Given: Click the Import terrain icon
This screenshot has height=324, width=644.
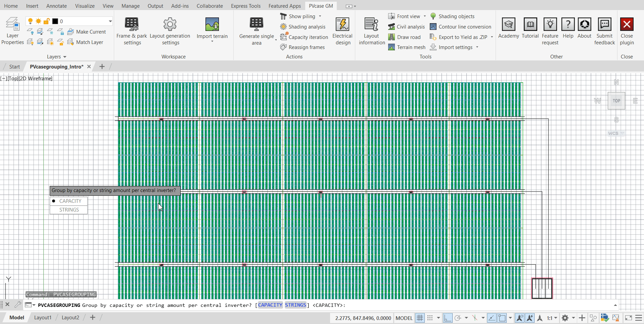Looking at the screenshot, I should click(x=212, y=25).
